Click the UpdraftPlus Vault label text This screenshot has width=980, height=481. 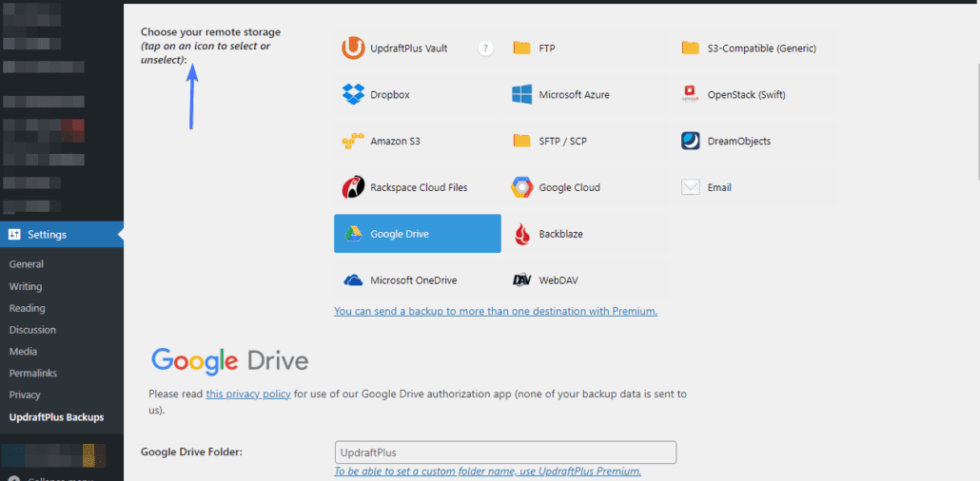409,48
